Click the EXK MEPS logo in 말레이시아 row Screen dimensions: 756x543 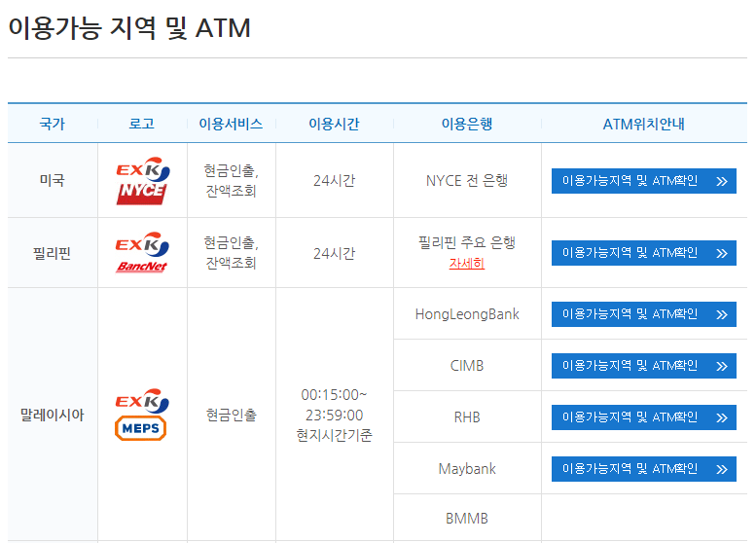(x=142, y=415)
